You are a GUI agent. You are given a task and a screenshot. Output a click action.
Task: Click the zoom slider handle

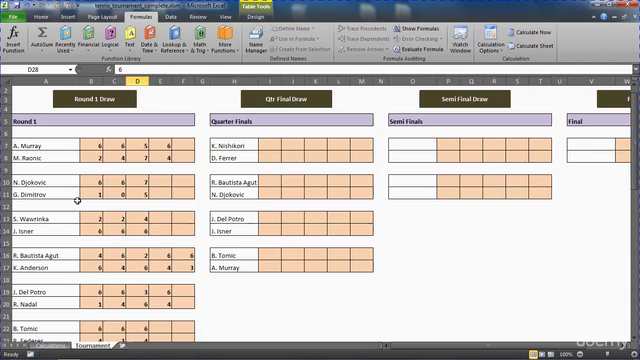tap(607, 354)
